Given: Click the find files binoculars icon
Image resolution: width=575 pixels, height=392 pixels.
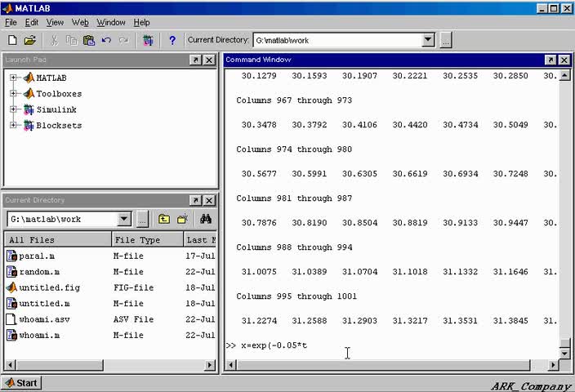Looking at the screenshot, I should [206, 220].
